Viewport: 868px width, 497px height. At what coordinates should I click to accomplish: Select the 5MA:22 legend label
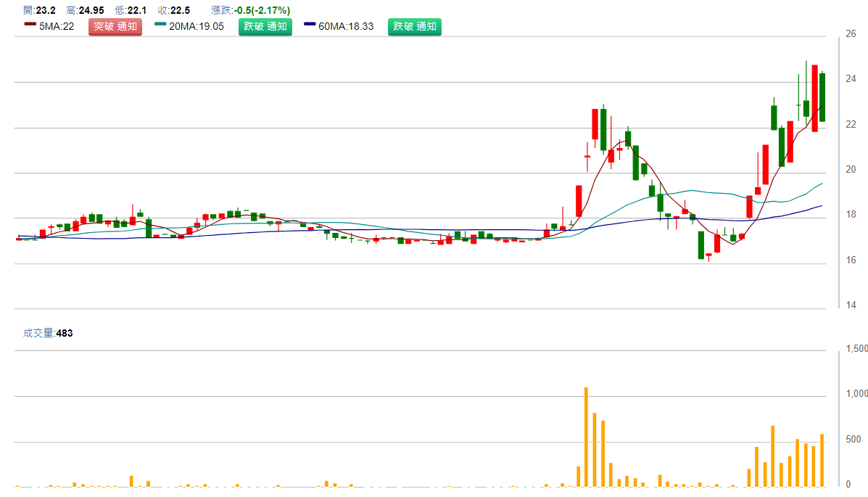pyautogui.click(x=57, y=27)
